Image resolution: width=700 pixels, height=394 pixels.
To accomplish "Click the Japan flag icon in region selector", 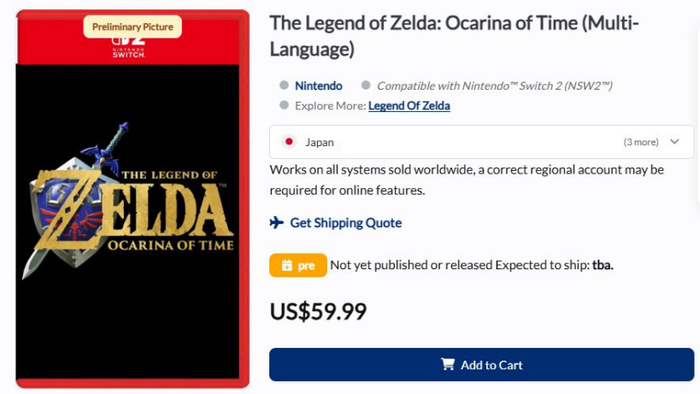I will [289, 141].
